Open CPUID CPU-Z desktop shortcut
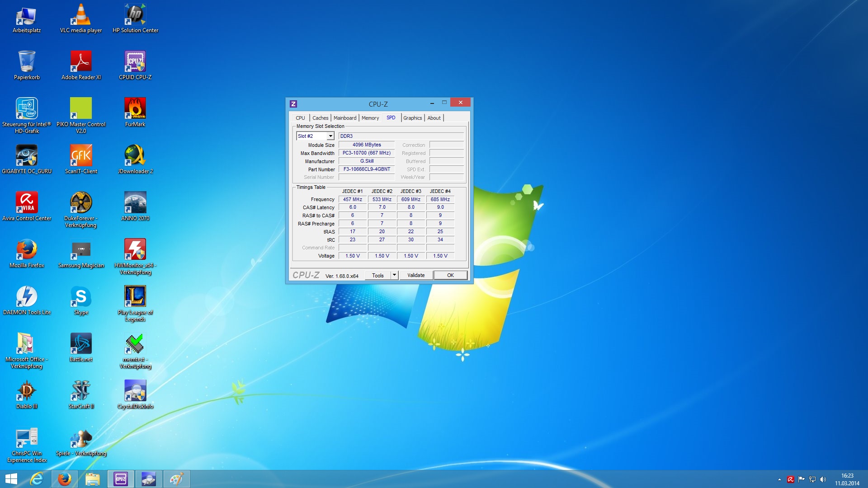Image resolution: width=868 pixels, height=488 pixels. pos(135,62)
